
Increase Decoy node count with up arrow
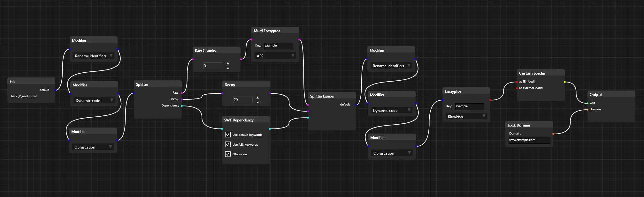tap(257, 98)
